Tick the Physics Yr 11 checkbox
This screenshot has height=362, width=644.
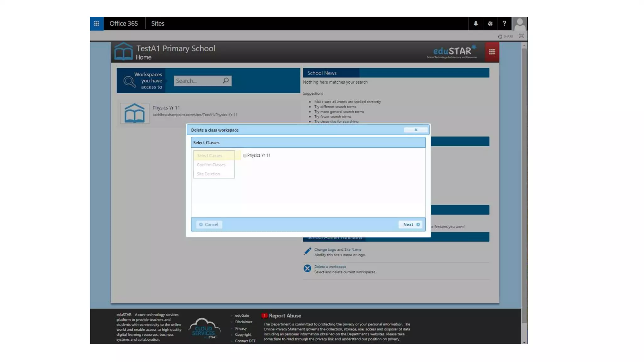245,156
